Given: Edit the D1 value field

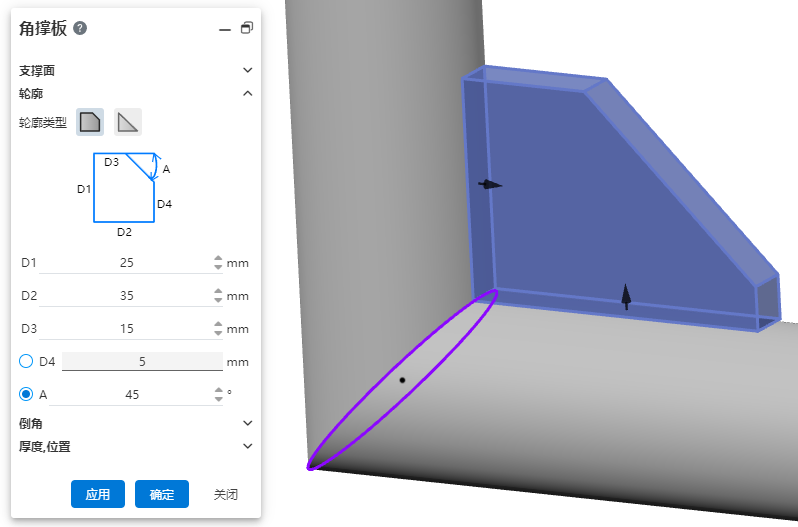Looking at the screenshot, I should (x=127, y=263).
